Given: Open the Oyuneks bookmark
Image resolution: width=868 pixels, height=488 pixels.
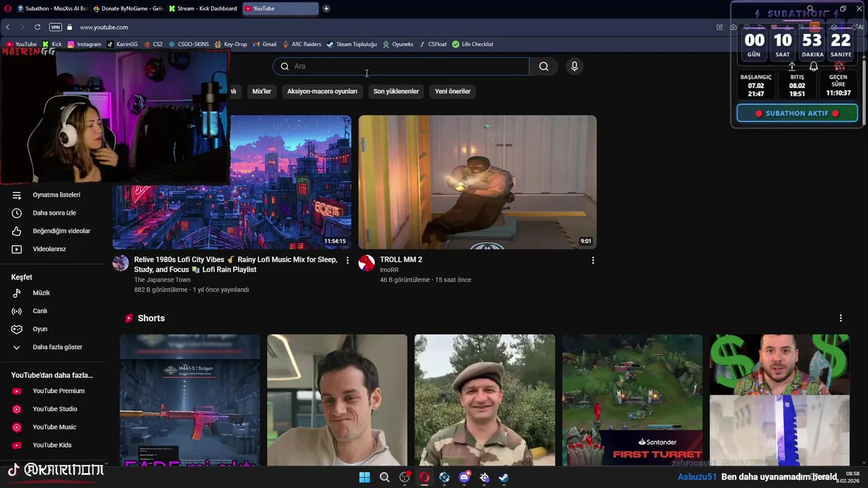Looking at the screenshot, I should [x=397, y=44].
